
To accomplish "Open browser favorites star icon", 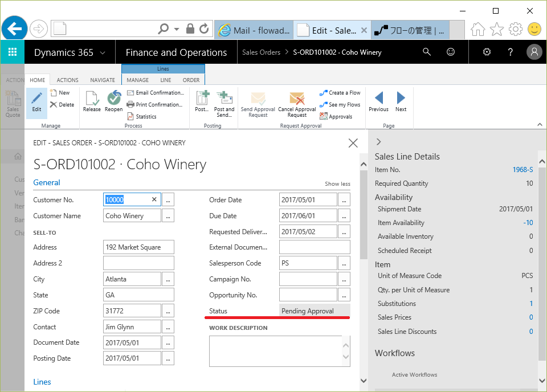I will 497,29.
